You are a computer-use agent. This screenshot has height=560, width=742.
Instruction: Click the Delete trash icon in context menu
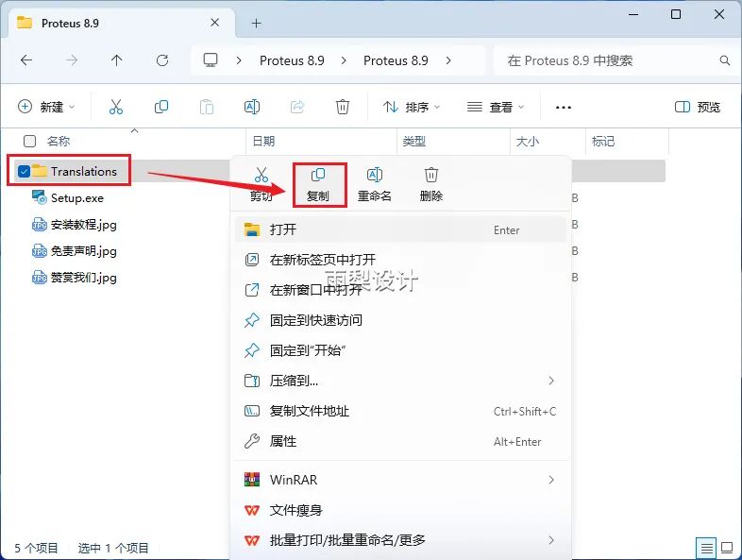point(431,177)
